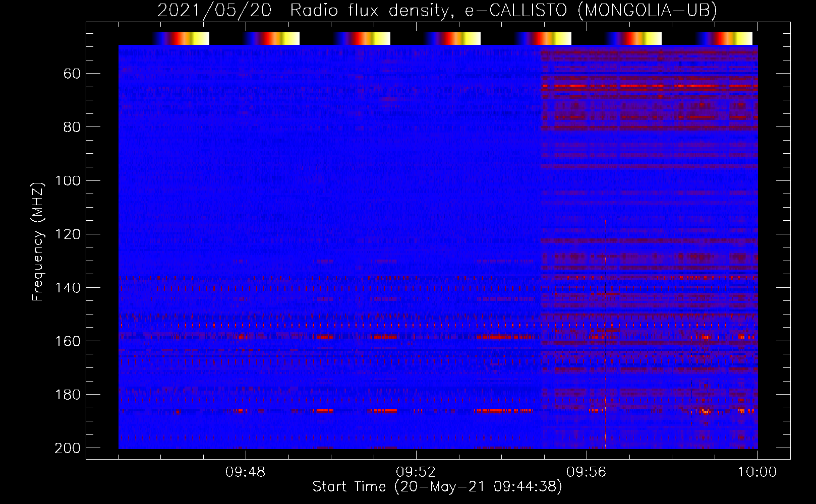This screenshot has width=816, height=504.
Task: Click the vertical red spike after 09:56
Action: click(605, 334)
